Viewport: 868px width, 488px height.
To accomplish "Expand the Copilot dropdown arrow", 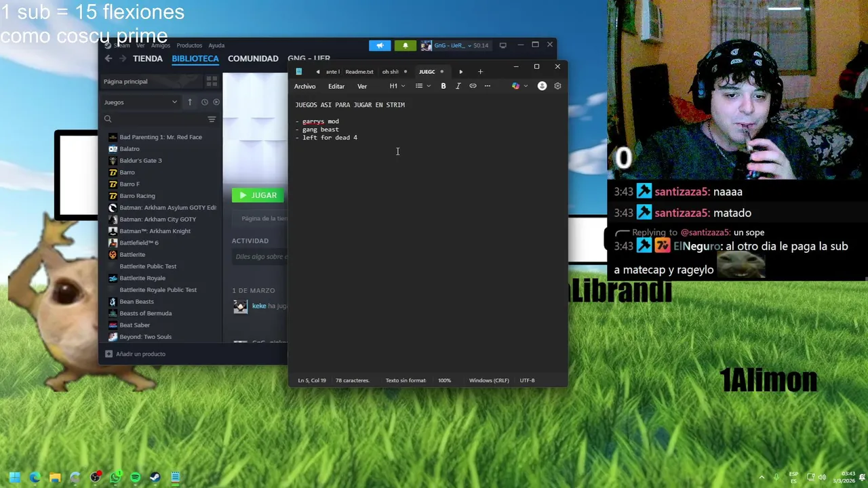I will click(x=525, y=86).
